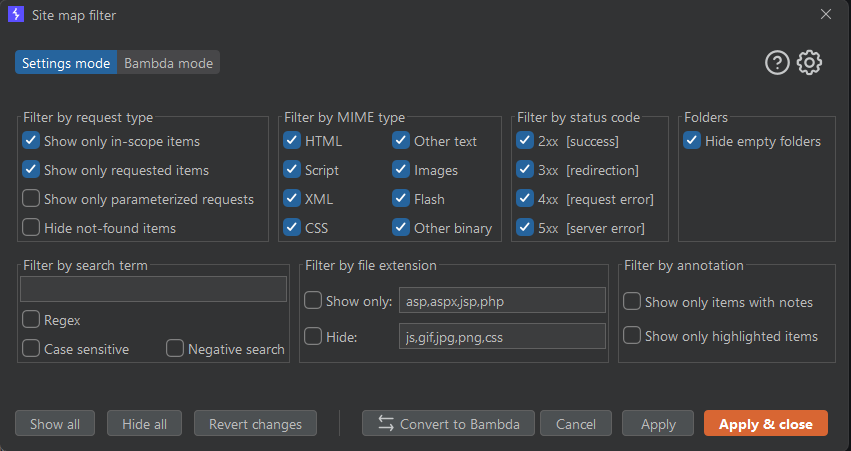Focus the search term input field
This screenshot has width=851, height=451.
point(154,289)
